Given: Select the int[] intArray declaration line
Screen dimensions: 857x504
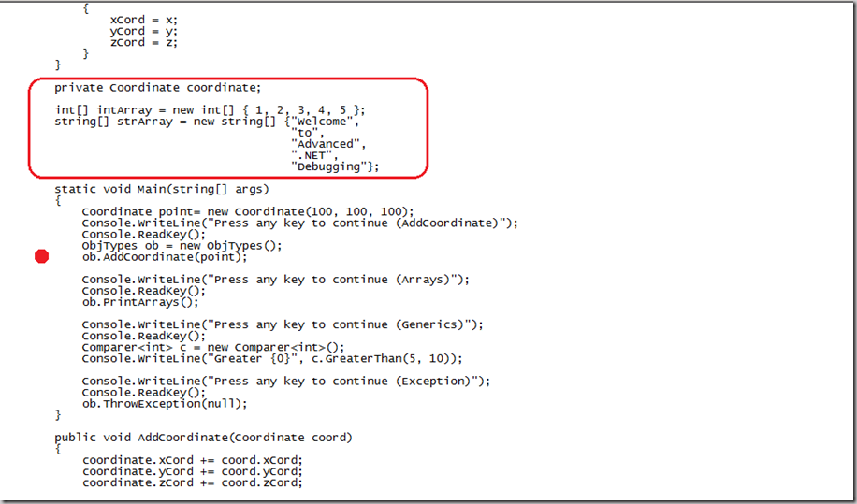Looking at the screenshot, I should coord(210,110).
